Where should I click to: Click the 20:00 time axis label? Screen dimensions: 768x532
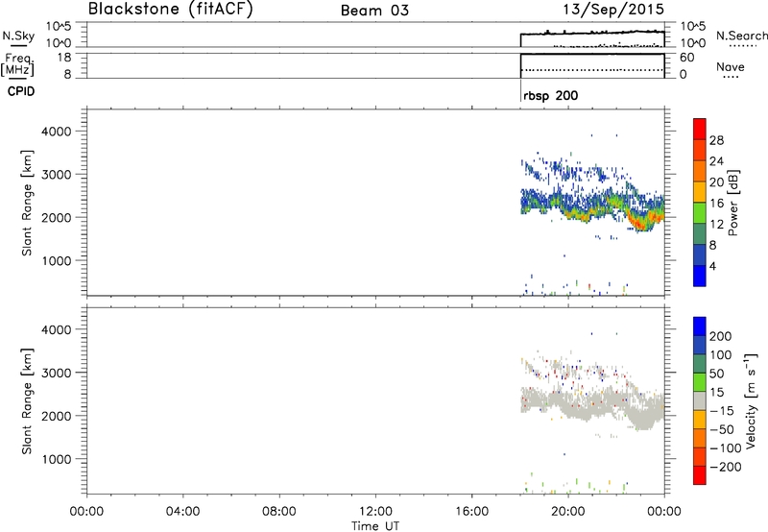point(568,512)
